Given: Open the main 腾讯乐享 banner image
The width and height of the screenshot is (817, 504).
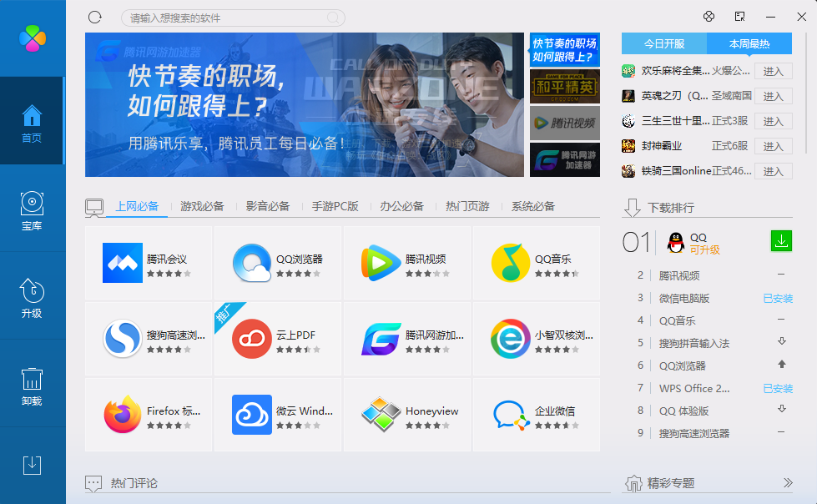Looking at the screenshot, I should click(x=305, y=105).
